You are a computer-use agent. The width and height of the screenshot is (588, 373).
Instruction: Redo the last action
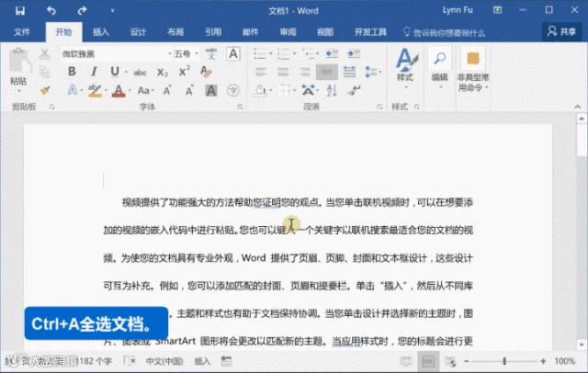(x=82, y=10)
